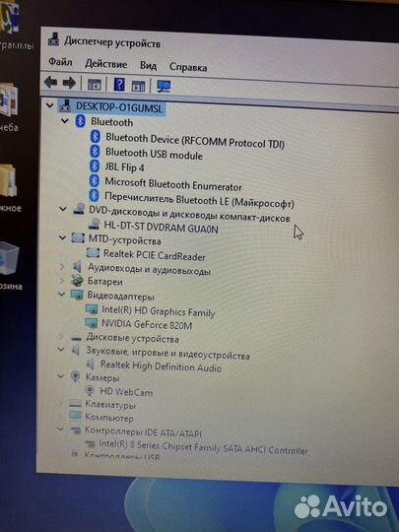Select the DESKTOP-O1GUMSL computer label

[x=119, y=107]
